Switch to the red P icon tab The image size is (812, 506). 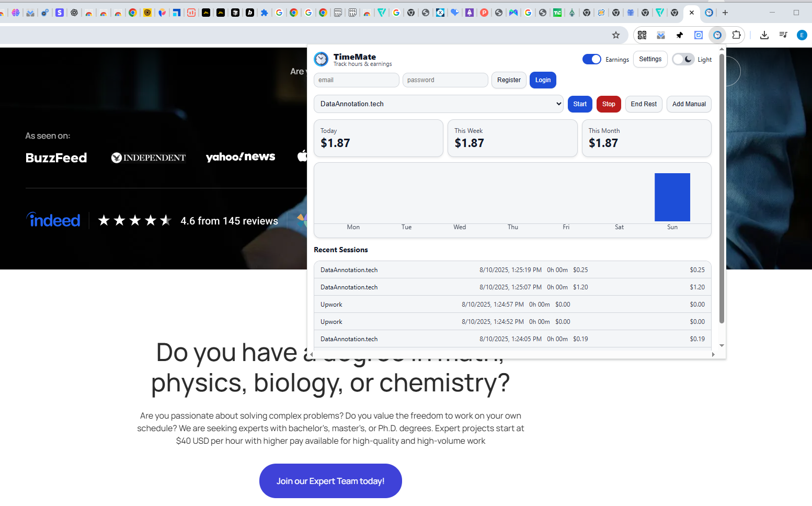coord(484,13)
